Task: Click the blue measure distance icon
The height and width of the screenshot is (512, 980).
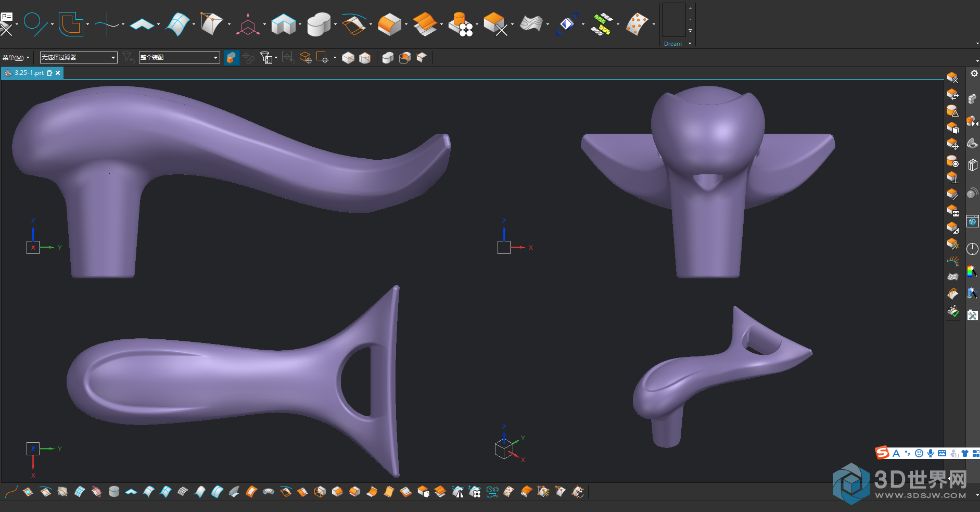Action: click(x=567, y=24)
